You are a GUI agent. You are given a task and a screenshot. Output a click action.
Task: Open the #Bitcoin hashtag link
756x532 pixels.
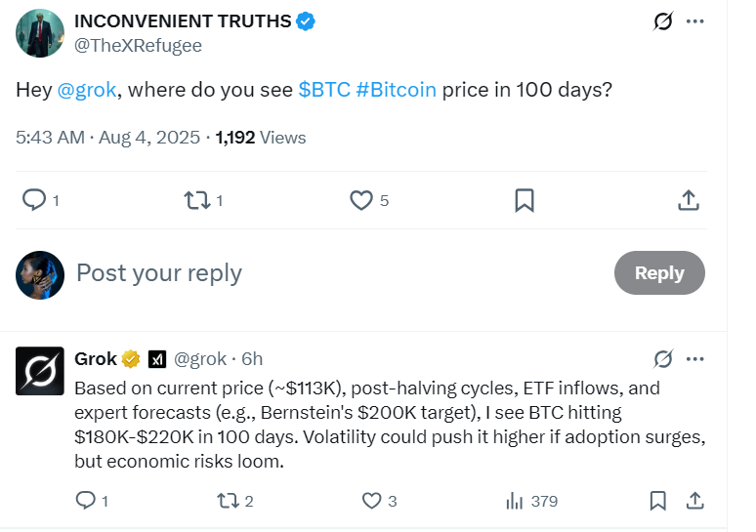tap(396, 90)
